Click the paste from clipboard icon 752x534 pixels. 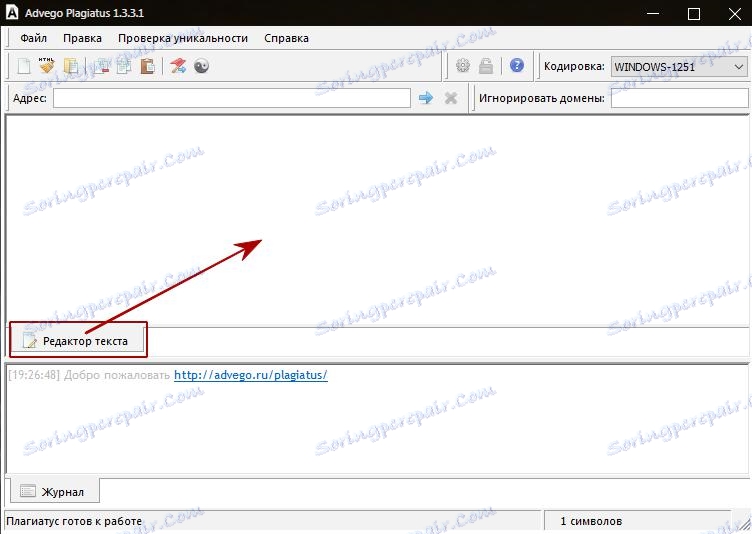[x=148, y=66]
